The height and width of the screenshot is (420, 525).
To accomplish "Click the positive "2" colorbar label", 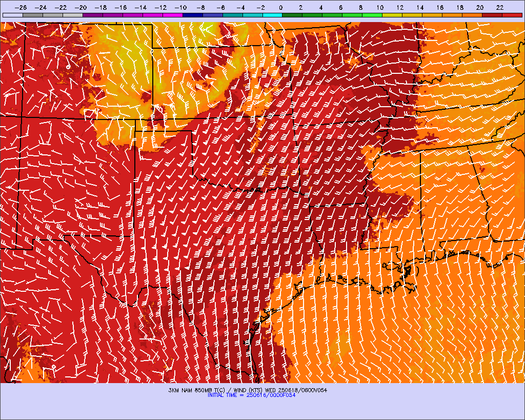I will [x=300, y=7].
